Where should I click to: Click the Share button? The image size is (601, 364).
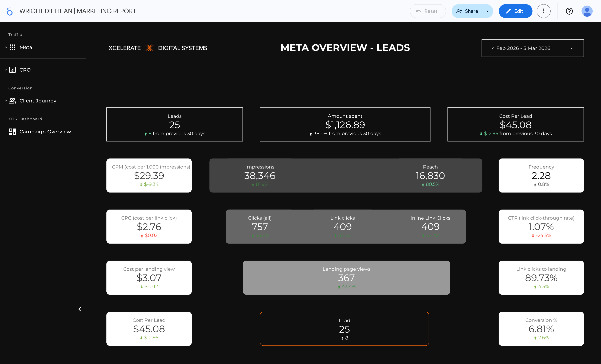click(x=467, y=11)
